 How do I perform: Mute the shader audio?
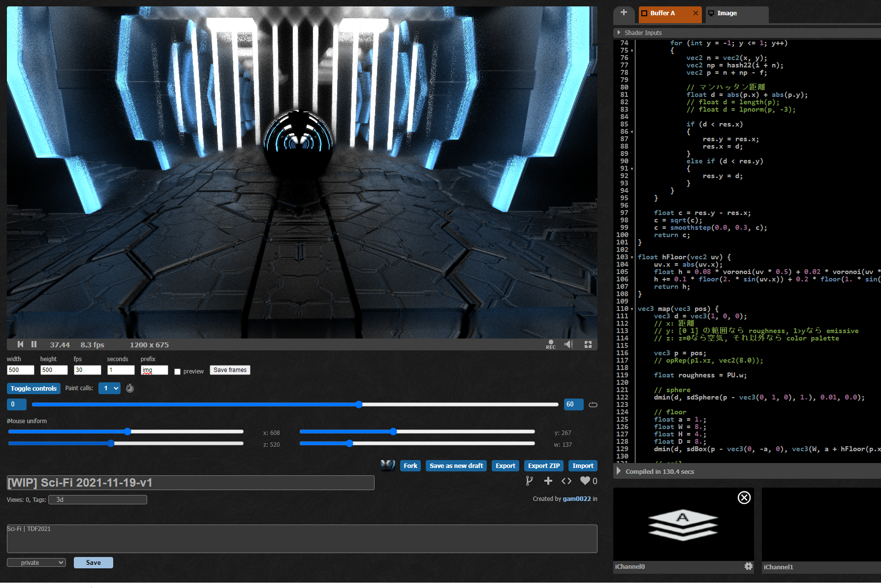569,344
